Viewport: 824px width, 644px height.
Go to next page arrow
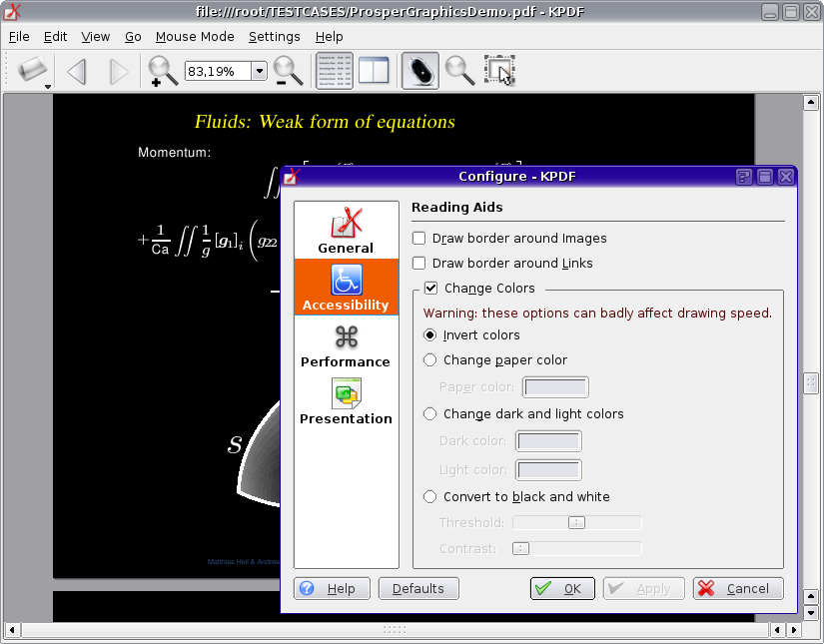(118, 72)
